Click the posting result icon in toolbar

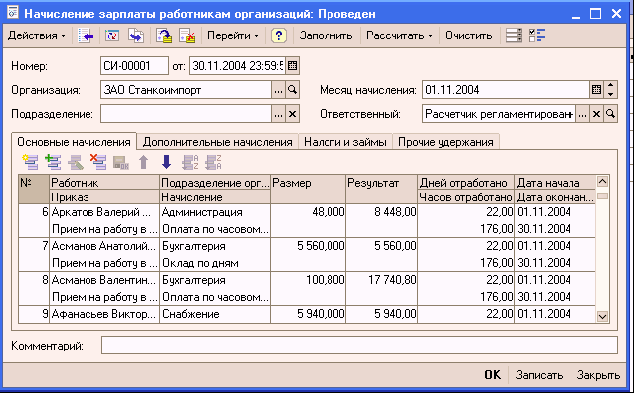point(187,36)
